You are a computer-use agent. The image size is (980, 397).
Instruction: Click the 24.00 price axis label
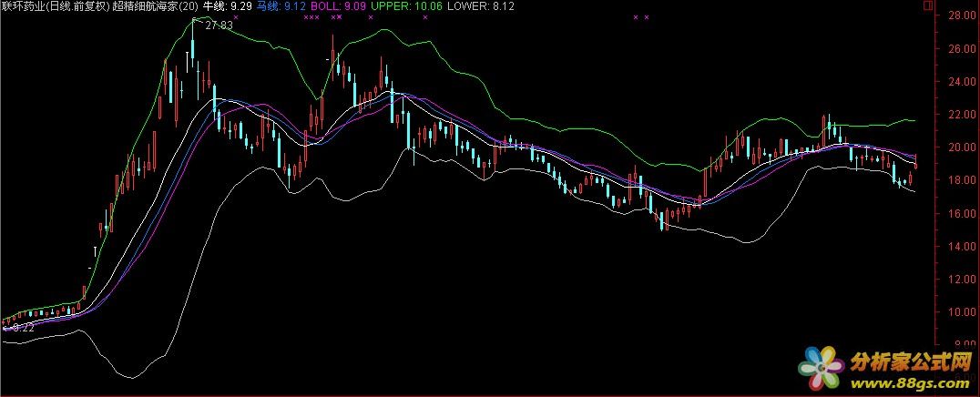point(961,81)
